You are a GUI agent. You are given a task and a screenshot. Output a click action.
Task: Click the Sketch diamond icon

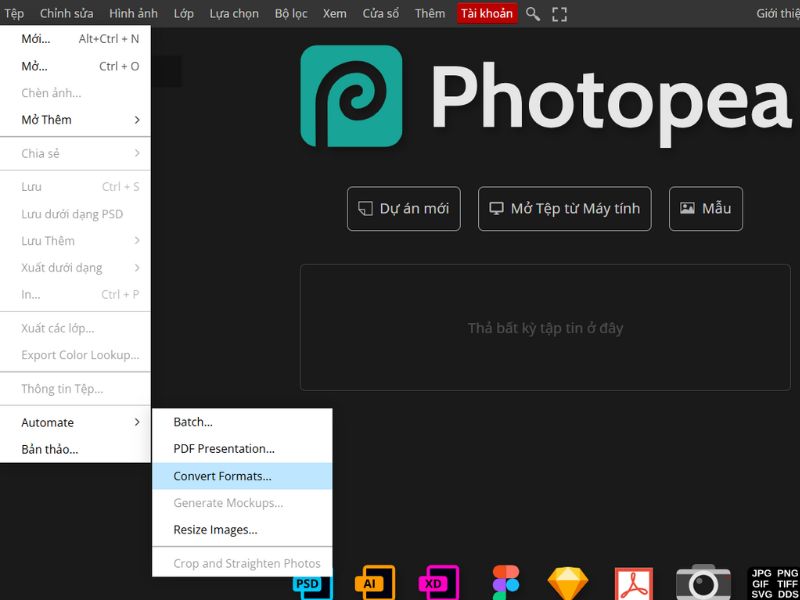coord(568,584)
